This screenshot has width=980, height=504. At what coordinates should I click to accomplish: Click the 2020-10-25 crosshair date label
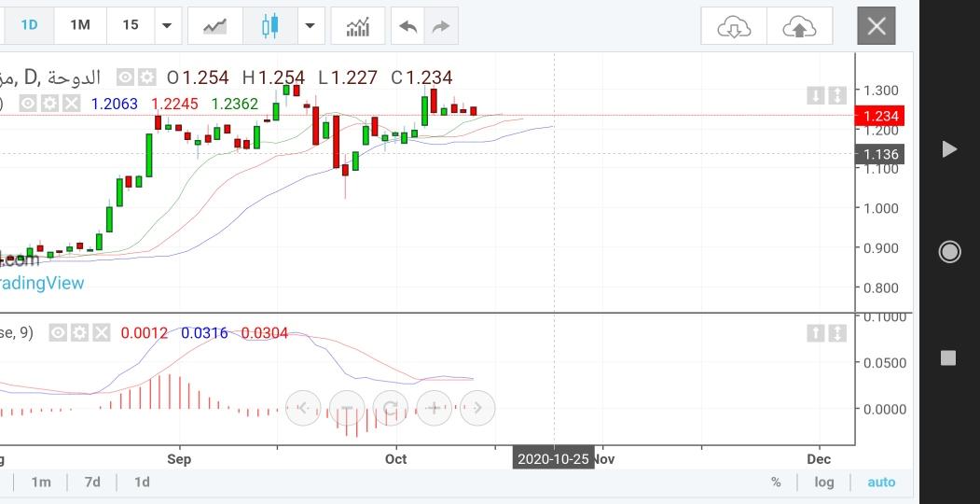(553, 459)
